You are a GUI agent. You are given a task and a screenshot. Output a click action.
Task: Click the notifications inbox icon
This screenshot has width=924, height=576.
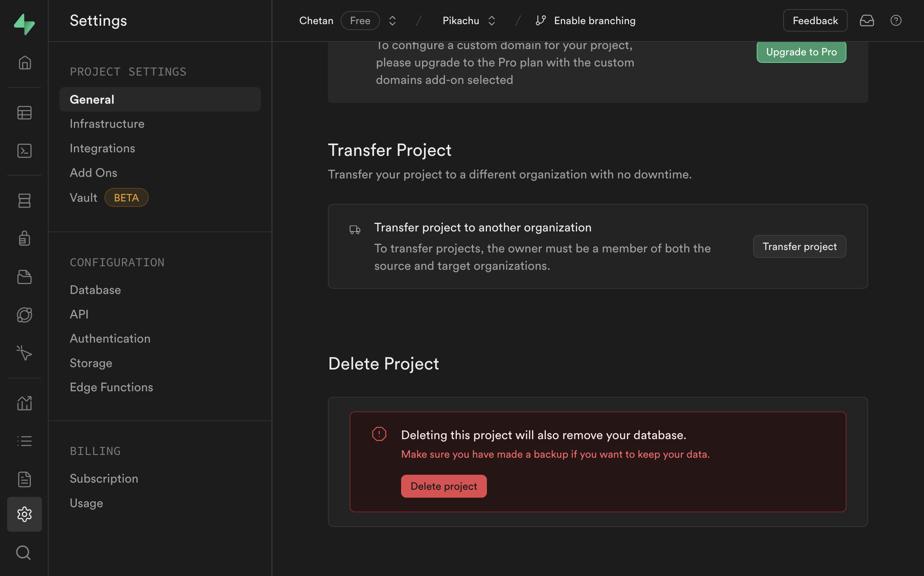coord(867,21)
